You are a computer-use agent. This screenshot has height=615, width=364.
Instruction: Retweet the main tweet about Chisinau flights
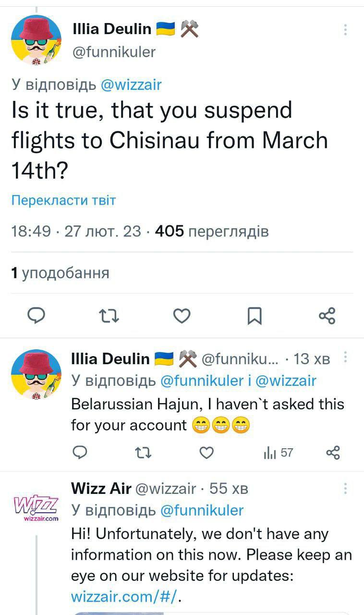tap(109, 316)
